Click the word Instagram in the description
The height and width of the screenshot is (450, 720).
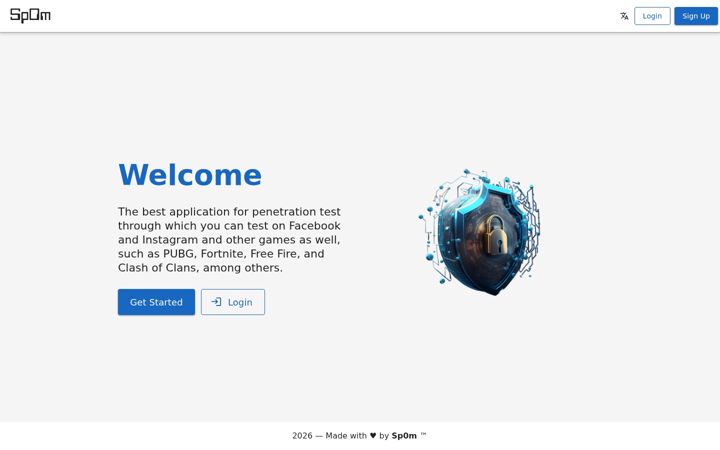[x=170, y=240]
